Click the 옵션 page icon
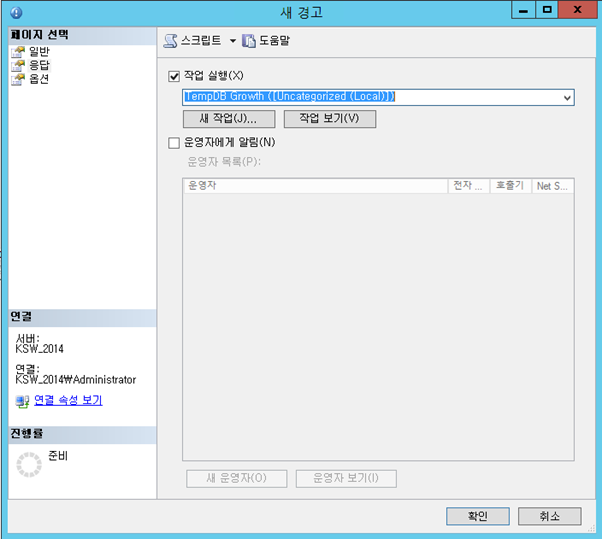This screenshot has width=602, height=539. [17, 78]
